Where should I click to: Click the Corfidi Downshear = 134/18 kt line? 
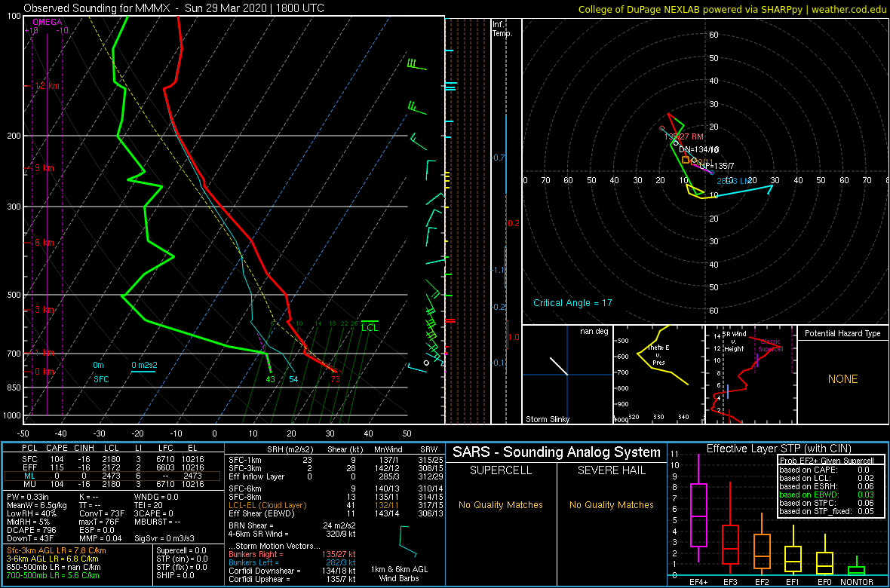293,571
